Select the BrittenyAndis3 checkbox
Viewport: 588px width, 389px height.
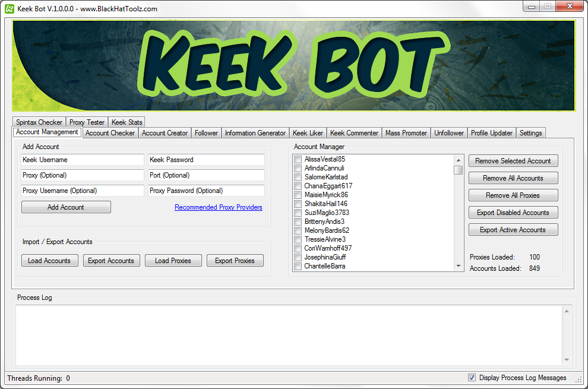click(298, 222)
